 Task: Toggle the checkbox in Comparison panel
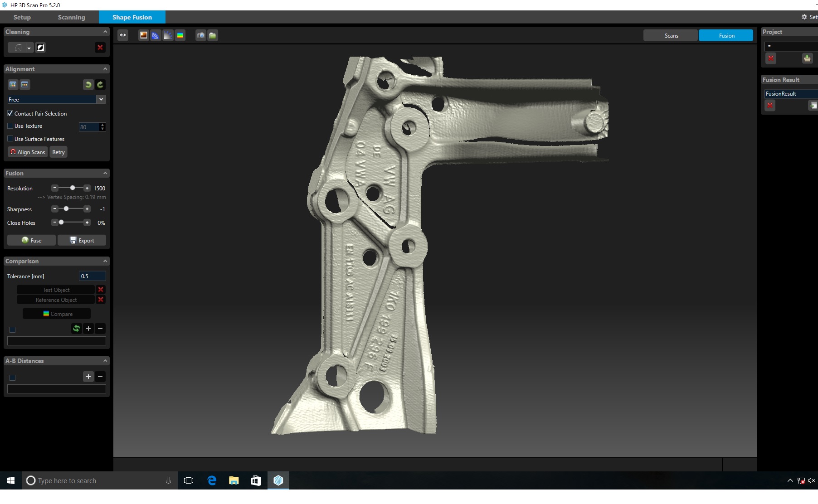(13, 330)
